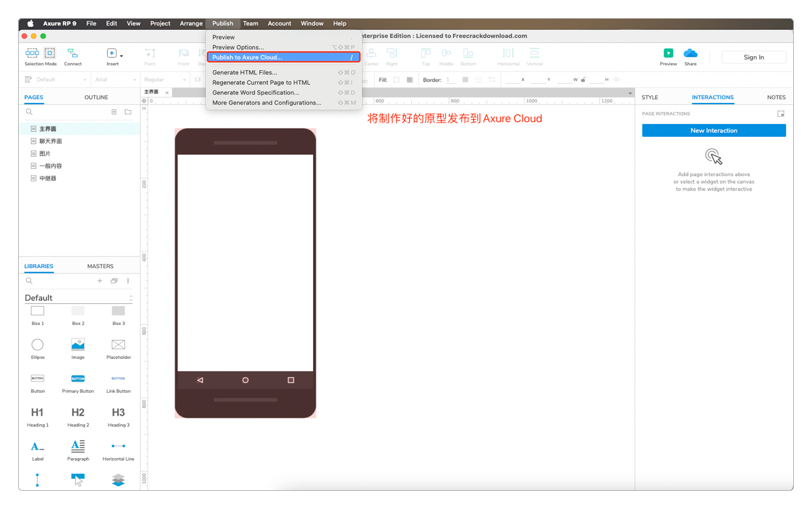Open the Apple menu
Viewport: 812px width, 509px height.
tap(30, 24)
